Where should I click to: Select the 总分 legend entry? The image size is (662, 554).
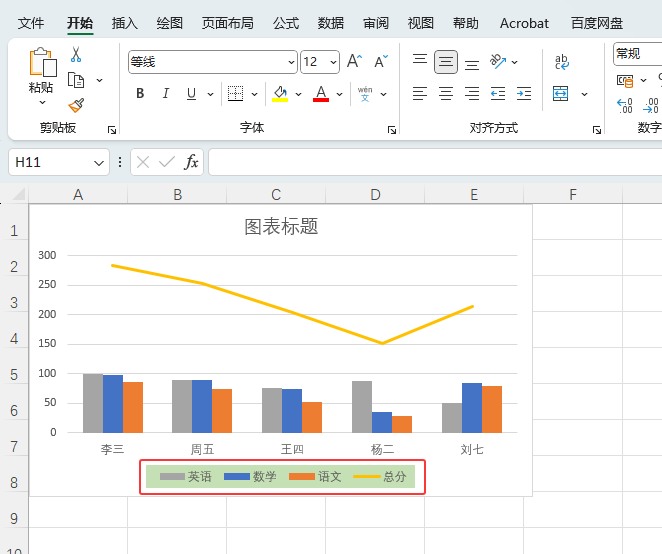click(x=380, y=477)
